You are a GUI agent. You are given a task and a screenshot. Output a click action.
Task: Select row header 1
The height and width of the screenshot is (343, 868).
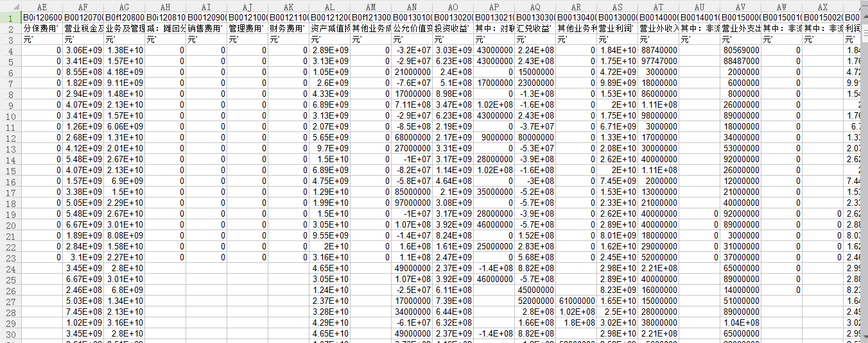click(x=11, y=17)
